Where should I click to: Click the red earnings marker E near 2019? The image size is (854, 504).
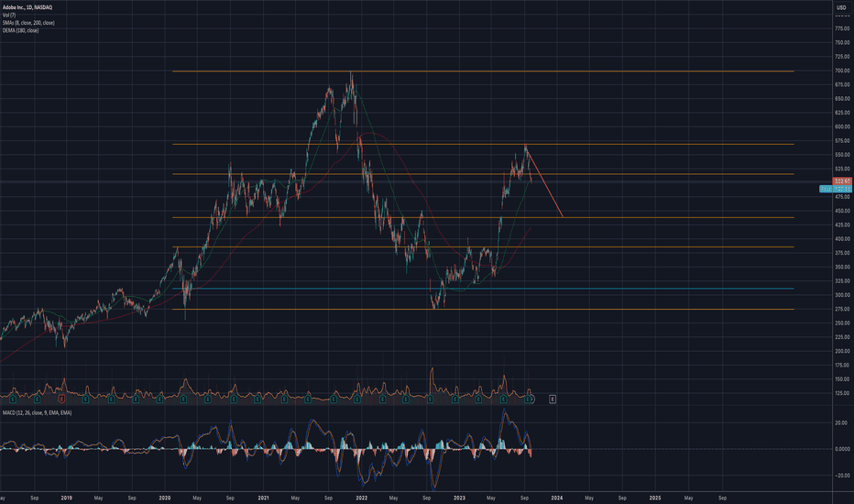[61, 400]
